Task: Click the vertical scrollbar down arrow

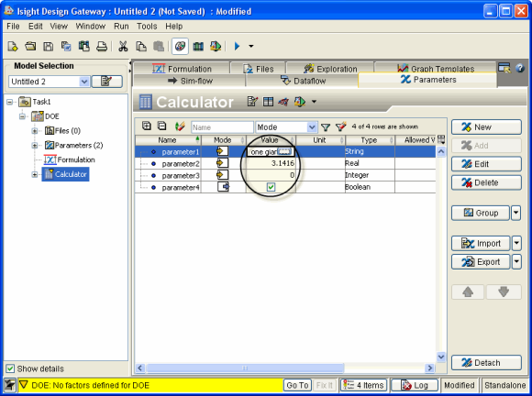Action: point(440,357)
